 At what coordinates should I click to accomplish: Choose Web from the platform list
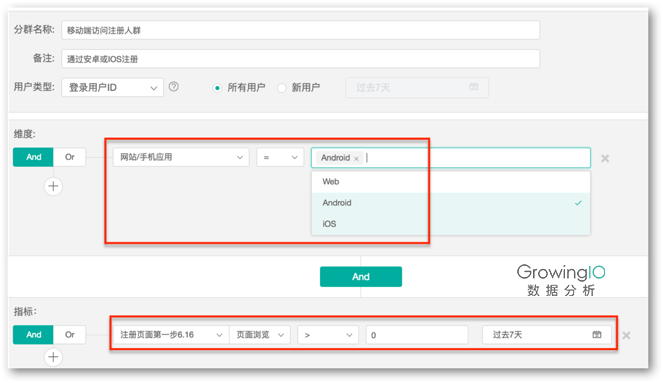451,182
